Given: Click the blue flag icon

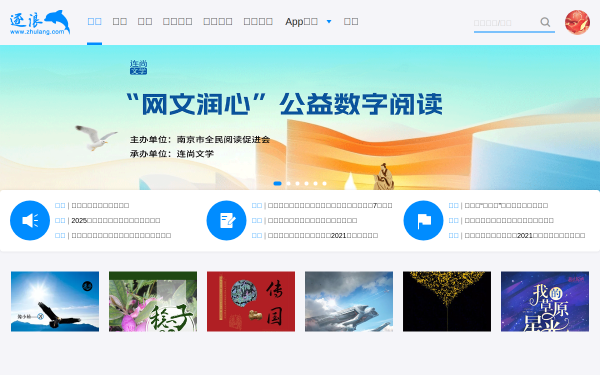Looking at the screenshot, I should point(423,220).
